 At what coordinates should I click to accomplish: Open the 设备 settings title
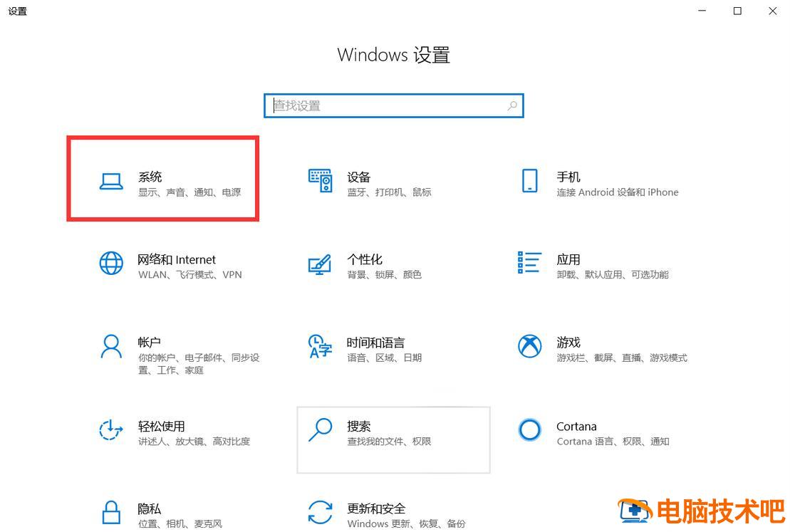(359, 177)
